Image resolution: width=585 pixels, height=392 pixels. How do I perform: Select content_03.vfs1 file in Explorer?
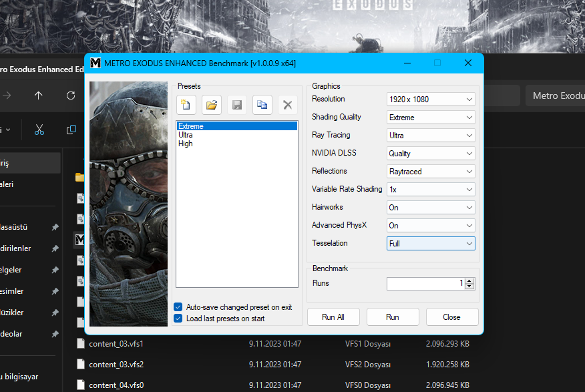(x=116, y=344)
